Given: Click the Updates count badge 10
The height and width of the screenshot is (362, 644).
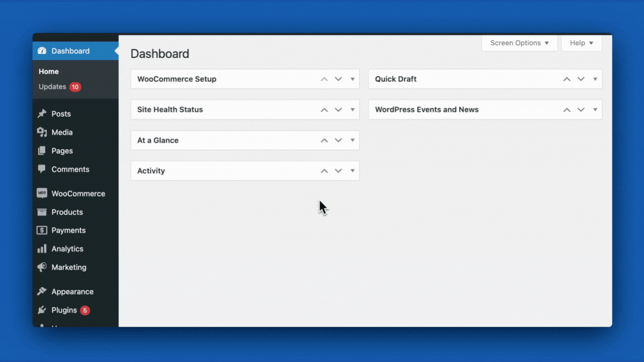Looking at the screenshot, I should [75, 87].
